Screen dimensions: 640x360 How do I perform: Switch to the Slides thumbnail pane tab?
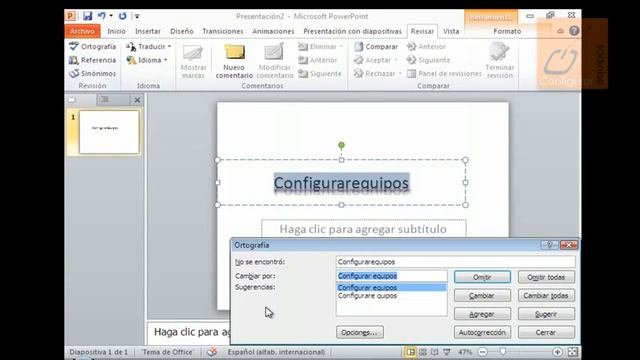73,99
